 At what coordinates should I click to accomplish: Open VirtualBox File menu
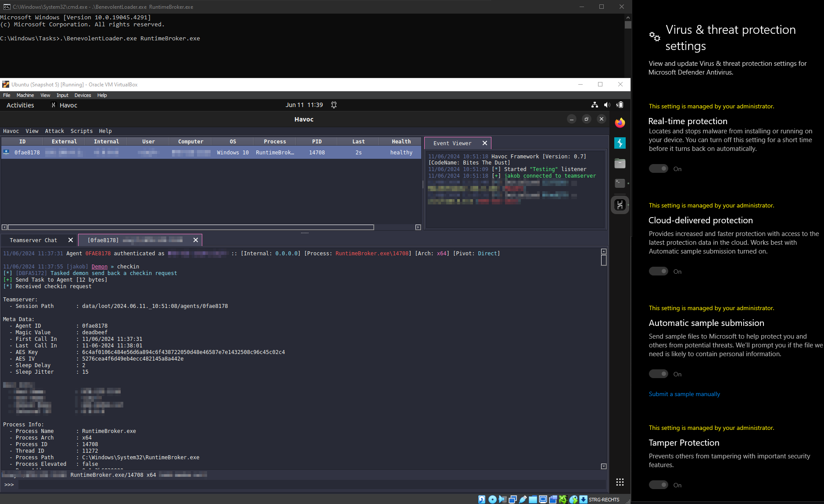[x=7, y=95]
